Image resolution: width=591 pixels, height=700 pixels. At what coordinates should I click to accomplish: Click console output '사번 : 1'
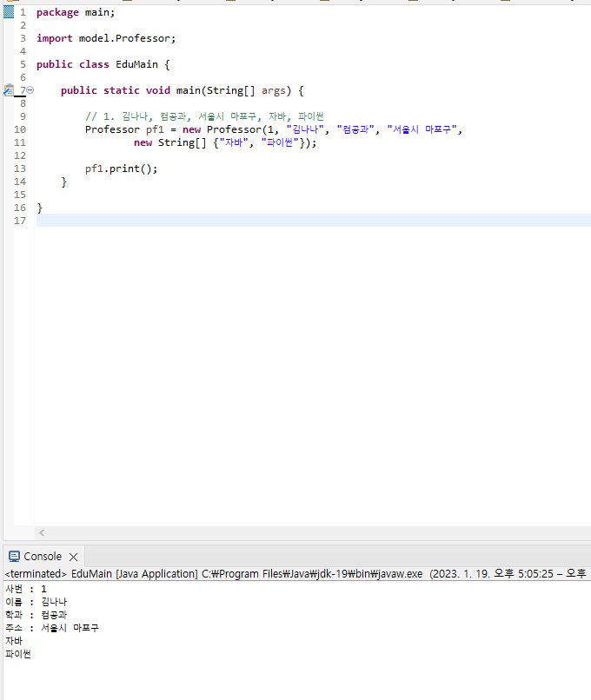tap(26, 589)
